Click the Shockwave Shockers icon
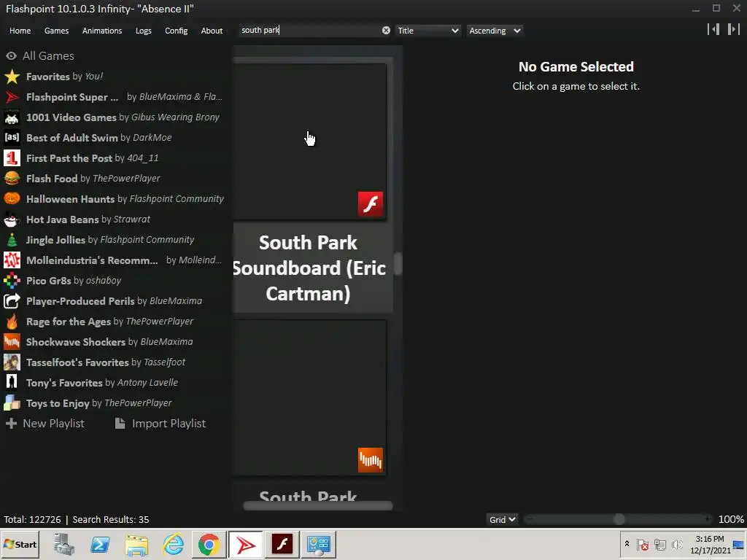The width and height of the screenshot is (747, 560). click(12, 342)
